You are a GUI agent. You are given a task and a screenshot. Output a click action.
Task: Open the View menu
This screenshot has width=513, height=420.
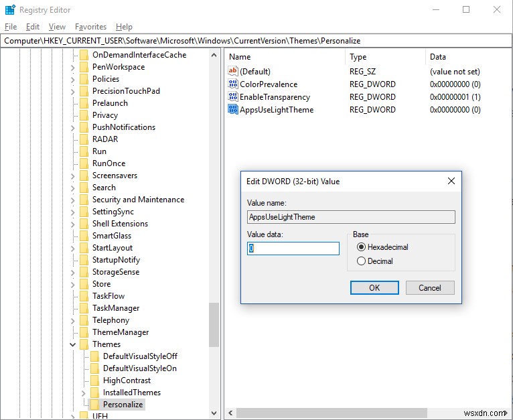point(57,27)
